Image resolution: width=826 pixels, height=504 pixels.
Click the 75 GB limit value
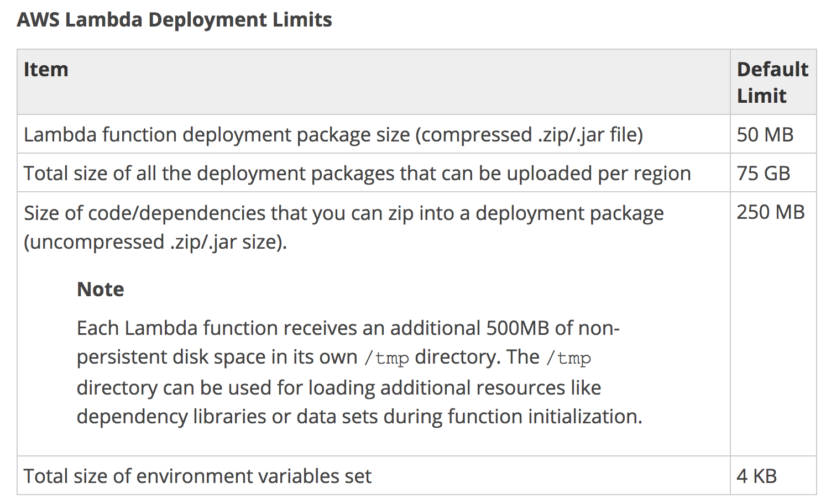(x=763, y=174)
